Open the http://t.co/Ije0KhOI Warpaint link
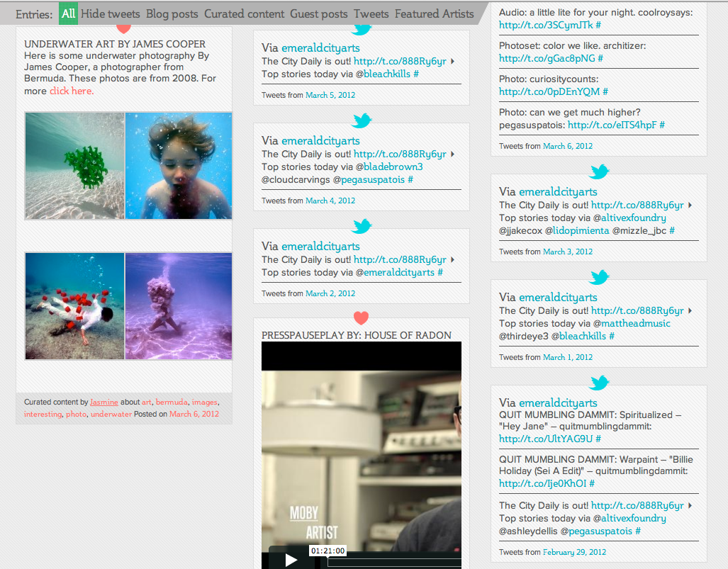The image size is (728, 569). tap(543, 483)
